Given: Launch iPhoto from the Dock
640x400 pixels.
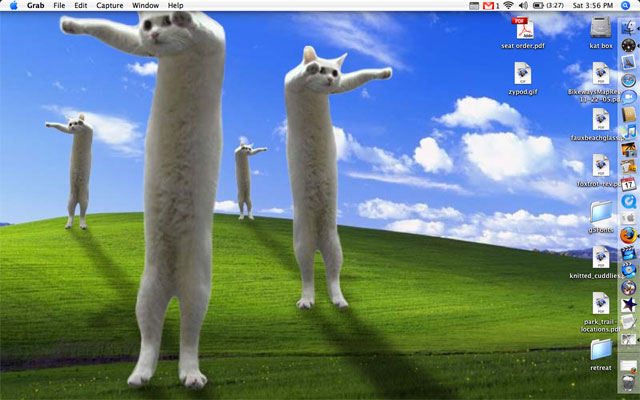Looking at the screenshot, I should (629, 149).
